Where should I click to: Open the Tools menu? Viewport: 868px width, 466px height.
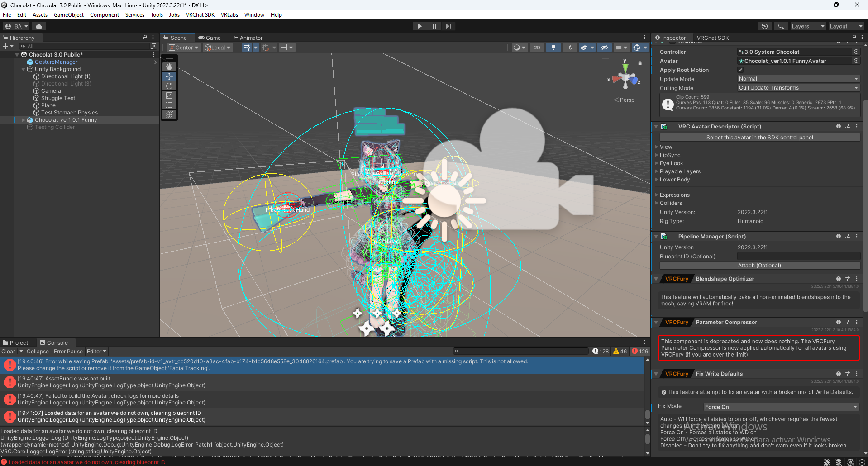click(157, 15)
